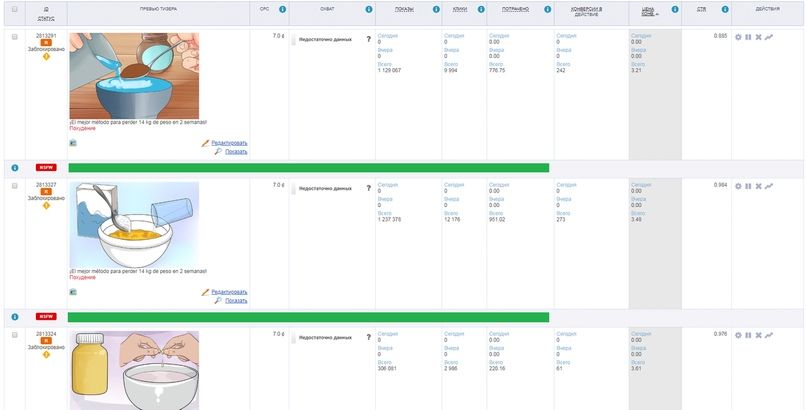This screenshot has width=807, height=410.
Task: Sort the table by the ID header
Action: pyautogui.click(x=46, y=9)
